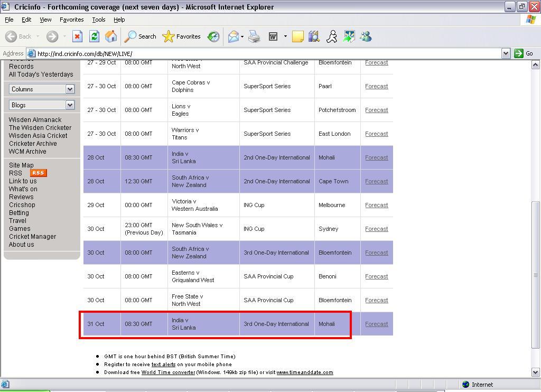Expand the Blogs dropdown

(x=70, y=105)
